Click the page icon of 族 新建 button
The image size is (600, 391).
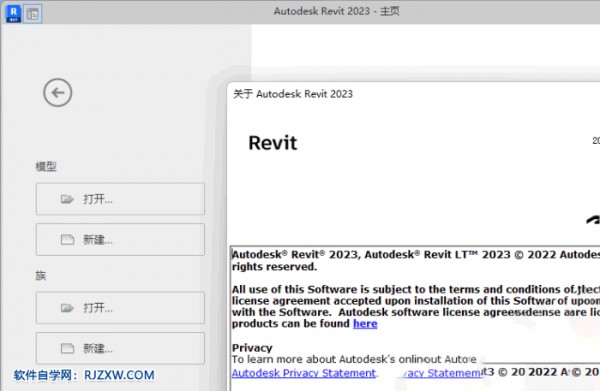tap(67, 349)
